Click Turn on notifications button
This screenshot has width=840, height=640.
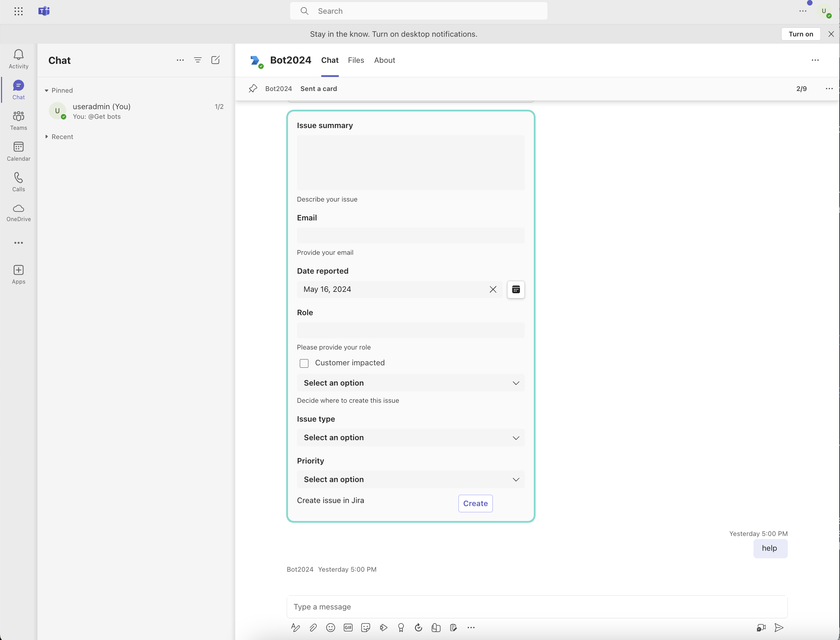[801, 34]
